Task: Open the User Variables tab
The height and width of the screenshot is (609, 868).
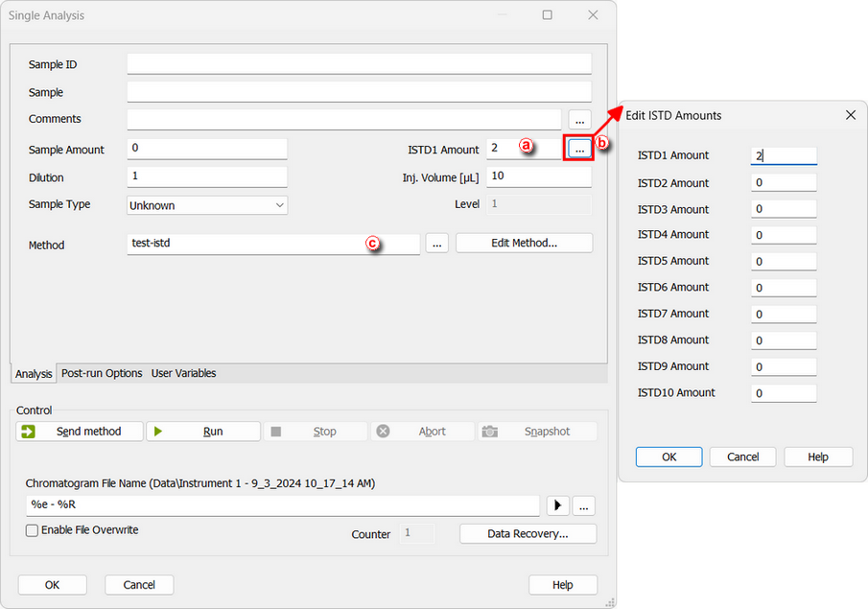Action: 183,373
